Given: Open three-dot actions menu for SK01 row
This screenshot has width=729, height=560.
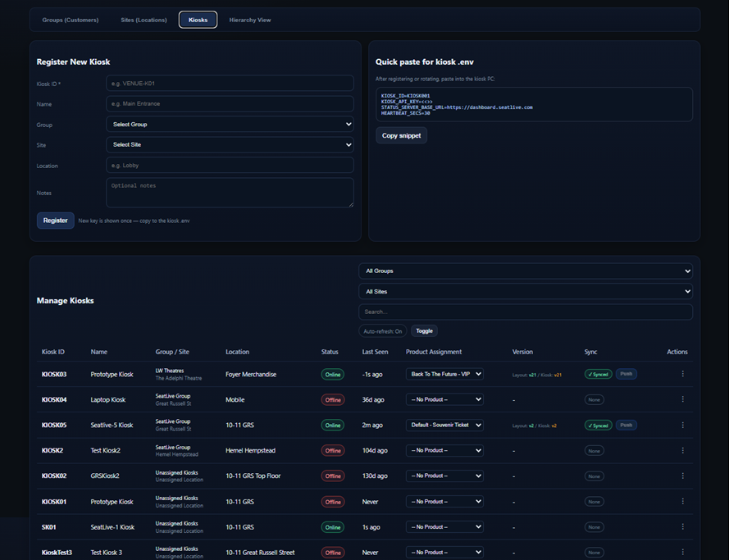Looking at the screenshot, I should tap(682, 526).
